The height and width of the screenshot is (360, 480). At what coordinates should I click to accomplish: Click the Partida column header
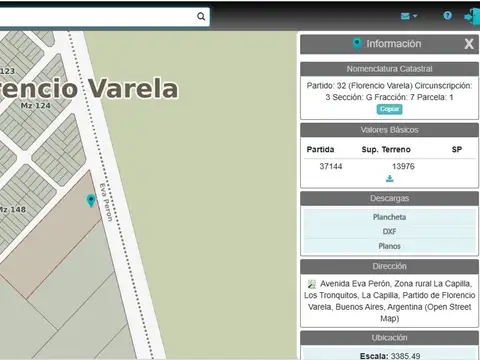tap(320, 149)
